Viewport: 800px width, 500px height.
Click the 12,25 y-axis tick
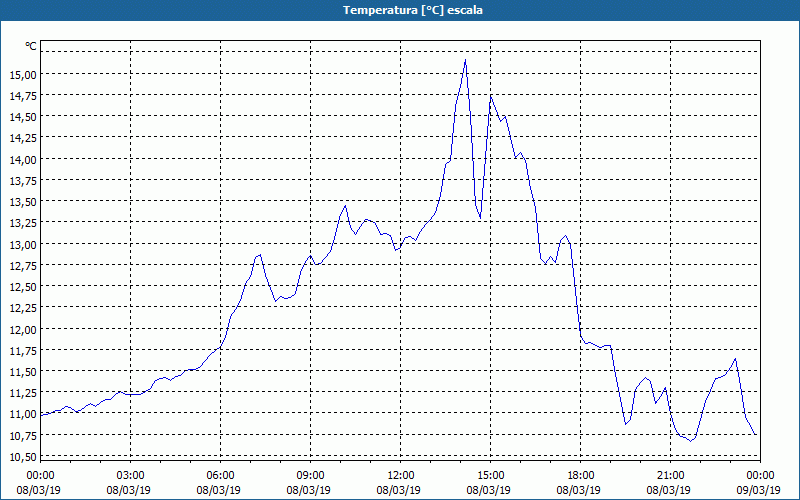click(22, 308)
